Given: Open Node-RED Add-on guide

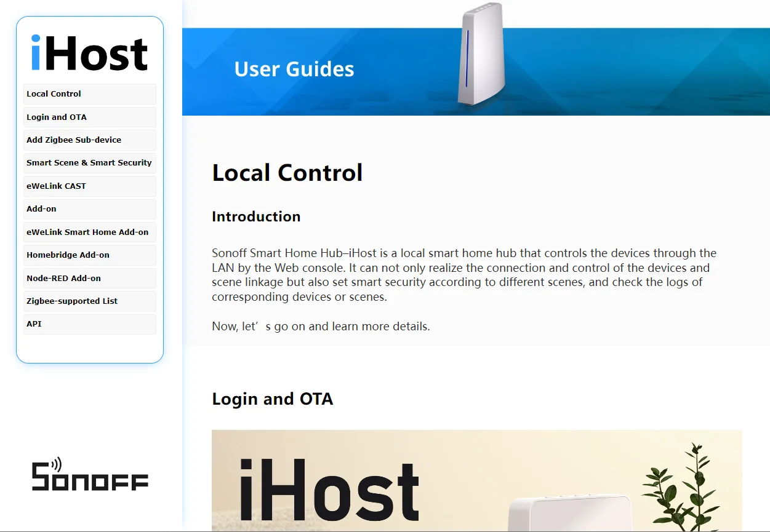Looking at the screenshot, I should [90, 278].
